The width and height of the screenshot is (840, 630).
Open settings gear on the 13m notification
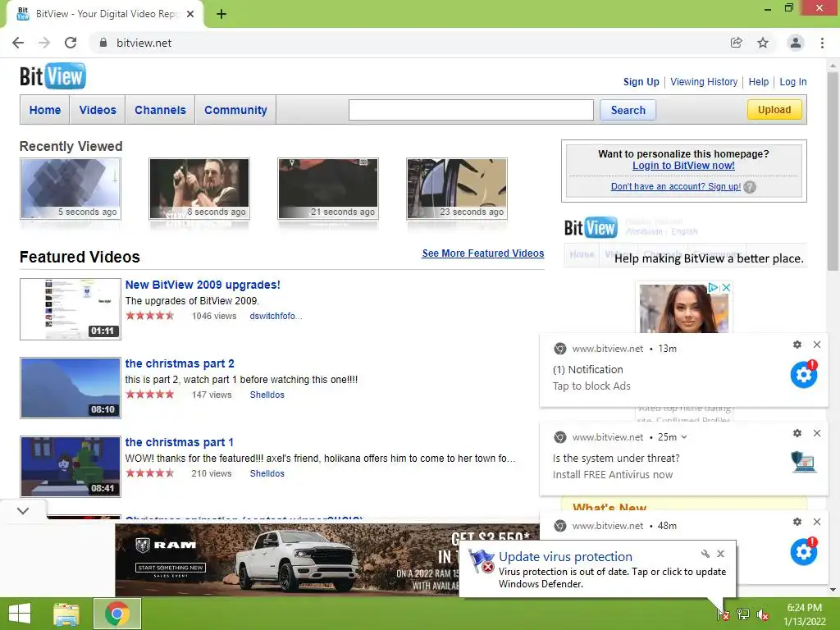[797, 345]
